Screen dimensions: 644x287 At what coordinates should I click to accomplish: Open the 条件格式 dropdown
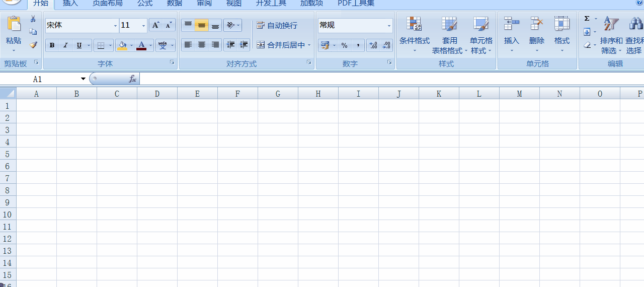click(x=415, y=36)
